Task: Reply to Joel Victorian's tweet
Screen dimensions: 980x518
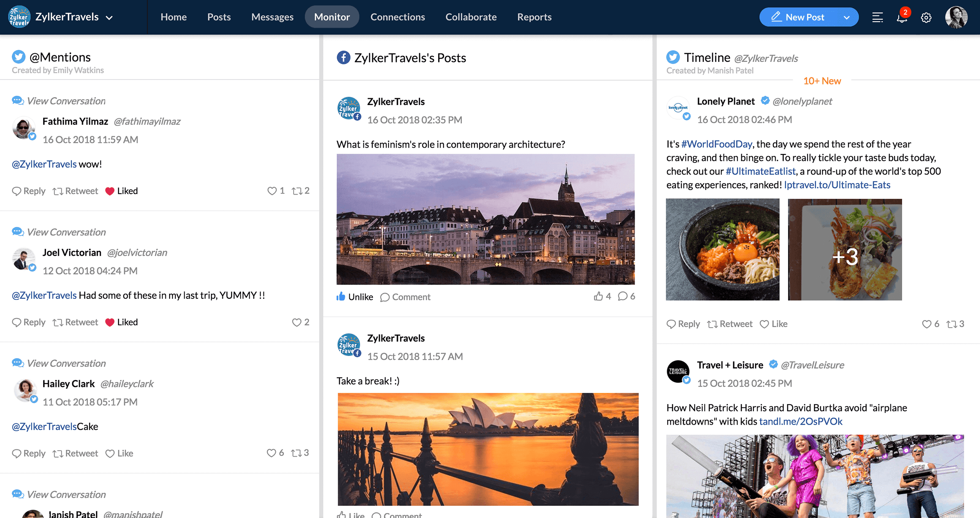Action: pos(28,322)
